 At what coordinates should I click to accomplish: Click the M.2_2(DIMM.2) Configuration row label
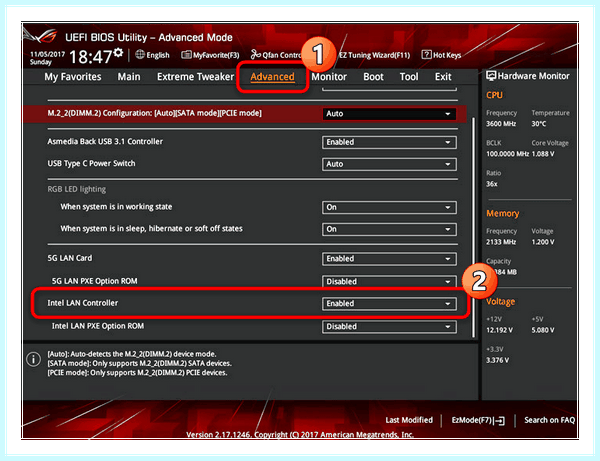(155, 113)
